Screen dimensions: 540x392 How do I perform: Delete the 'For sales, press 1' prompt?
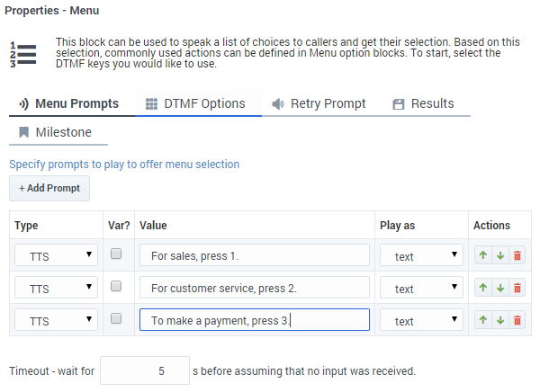(x=517, y=256)
